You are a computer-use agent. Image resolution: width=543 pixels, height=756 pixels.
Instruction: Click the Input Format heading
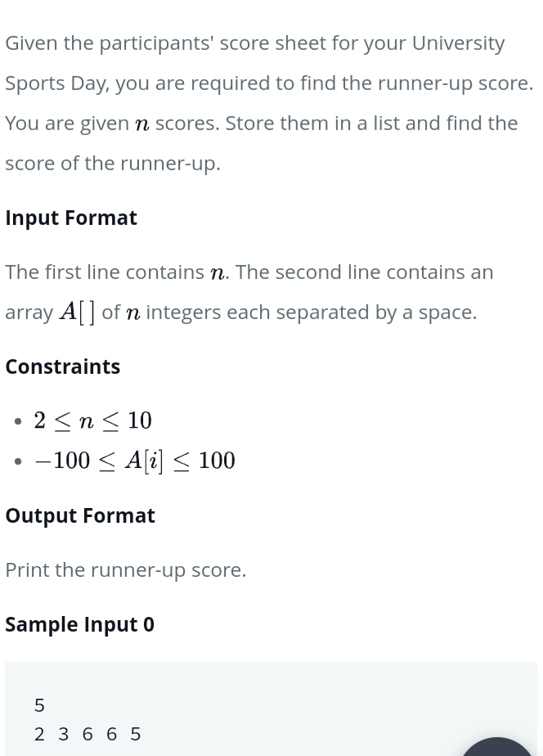coord(71,218)
